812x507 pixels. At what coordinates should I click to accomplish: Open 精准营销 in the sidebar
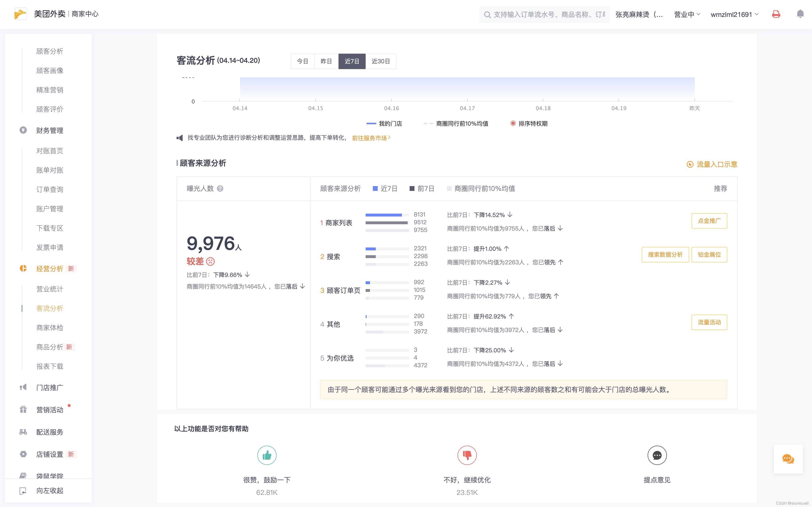click(x=50, y=90)
